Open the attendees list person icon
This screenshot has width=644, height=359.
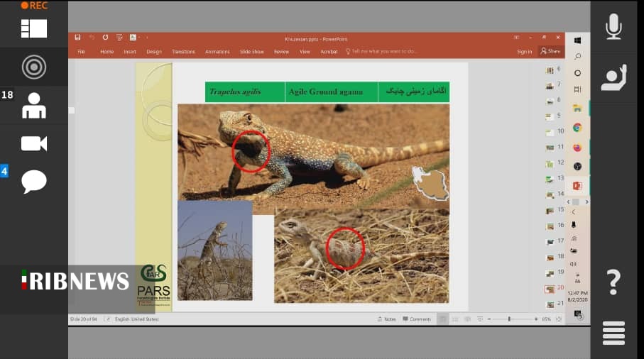tap(33, 106)
